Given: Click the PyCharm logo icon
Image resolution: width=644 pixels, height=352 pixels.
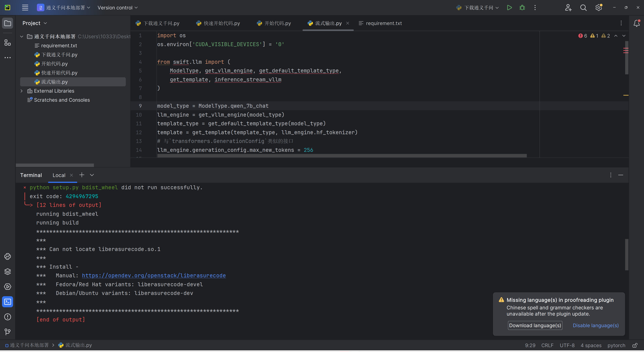Looking at the screenshot, I should pos(8,8).
